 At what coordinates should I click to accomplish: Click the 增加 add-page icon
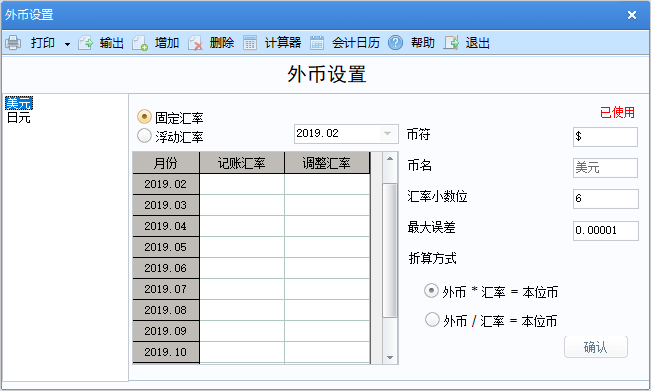coord(140,43)
